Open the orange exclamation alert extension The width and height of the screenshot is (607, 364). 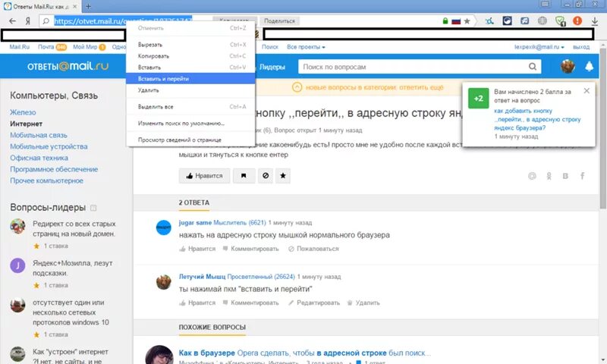tap(577, 21)
